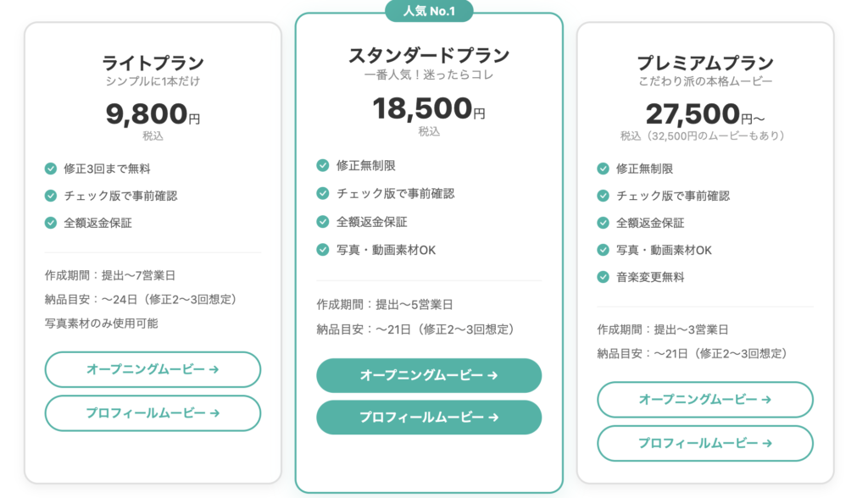Screen dimensions: 868x498
Task: Click プレミアムプラン 全額返金保証 checkmark icon
Action: point(604,223)
